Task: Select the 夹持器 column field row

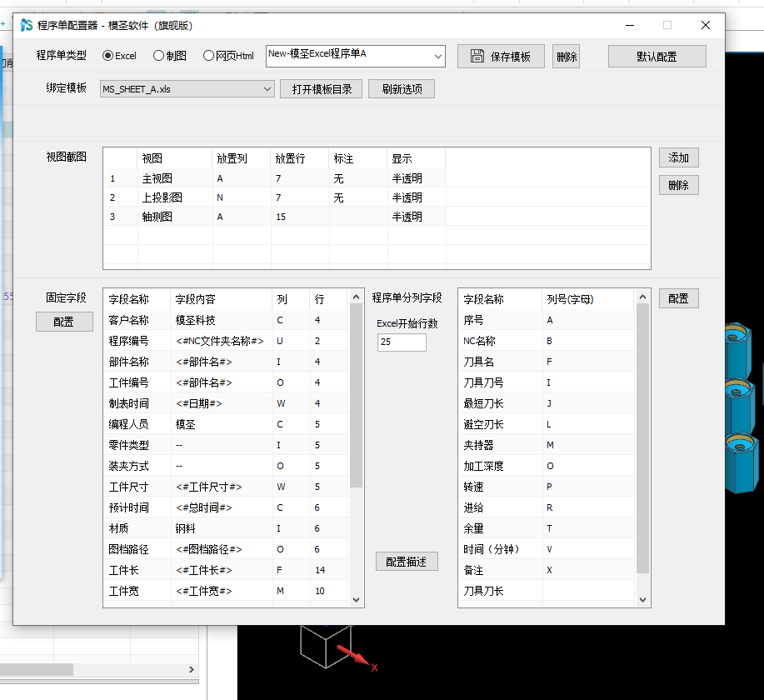Action: tap(547, 445)
